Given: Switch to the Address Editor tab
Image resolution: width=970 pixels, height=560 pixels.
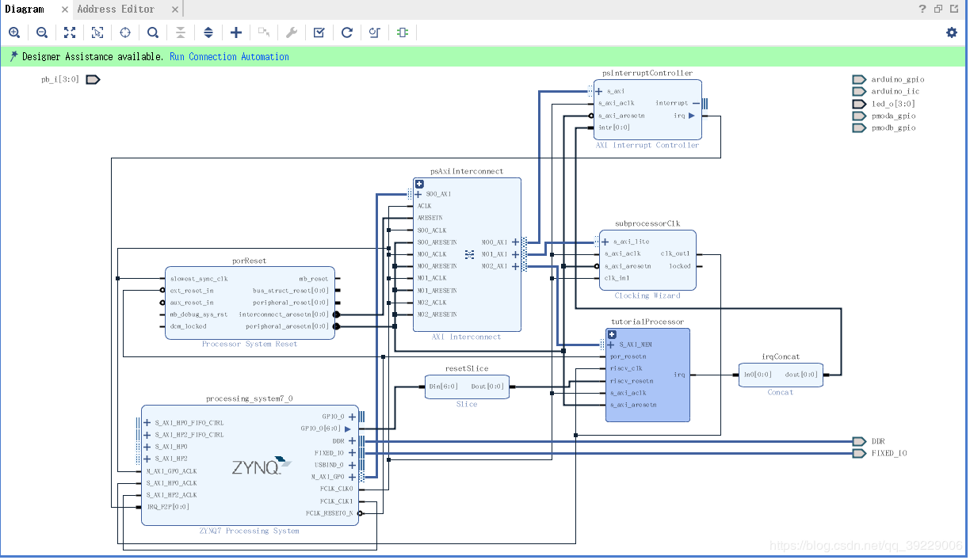Looking at the screenshot, I should 116,9.
